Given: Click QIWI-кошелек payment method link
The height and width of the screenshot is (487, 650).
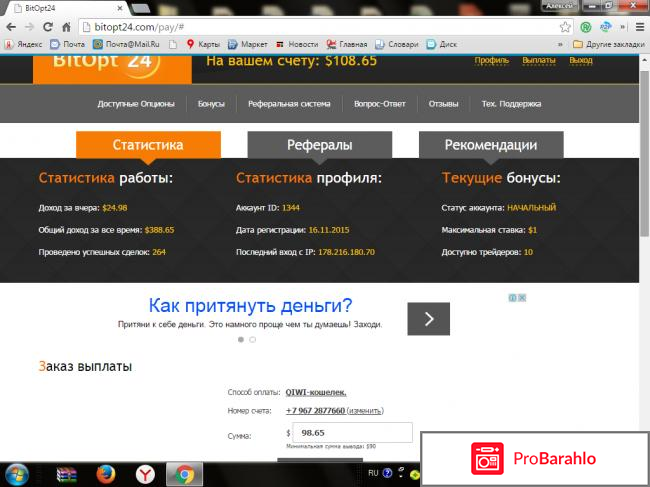Looking at the screenshot, I should point(316,392).
